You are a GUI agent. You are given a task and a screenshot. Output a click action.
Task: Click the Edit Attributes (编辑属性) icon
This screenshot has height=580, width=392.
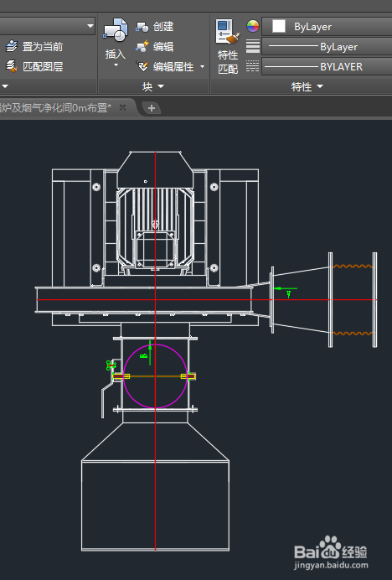(x=142, y=66)
